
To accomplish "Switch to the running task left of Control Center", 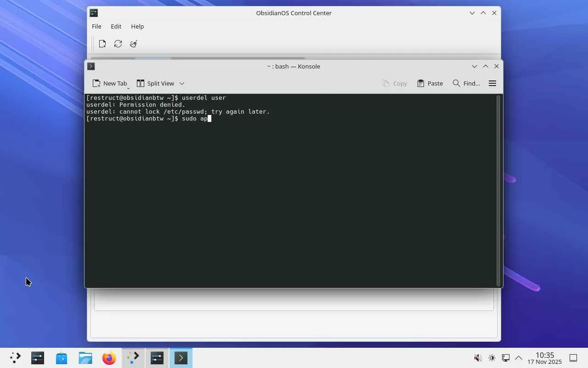I will (x=133, y=358).
